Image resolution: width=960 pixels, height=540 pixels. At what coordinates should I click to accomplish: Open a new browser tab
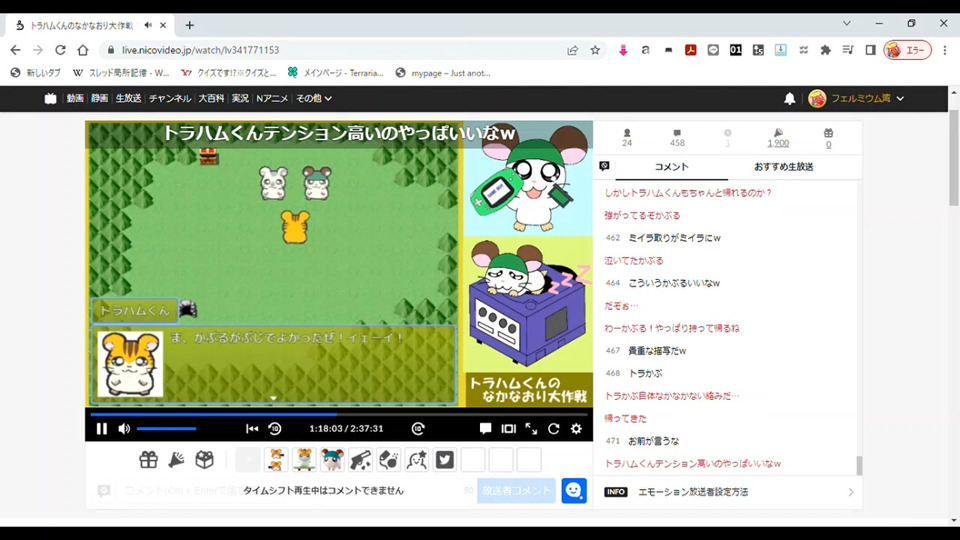(190, 25)
